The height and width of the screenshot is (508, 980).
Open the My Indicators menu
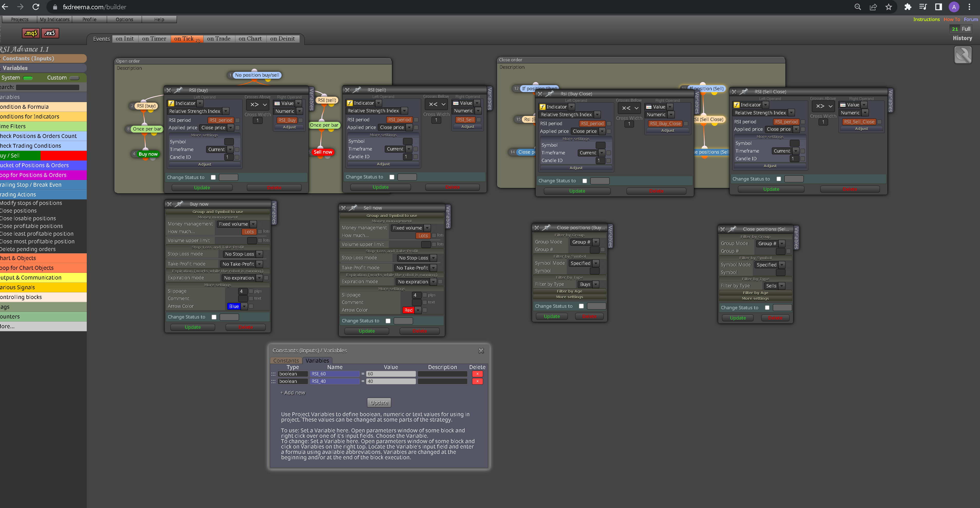click(54, 19)
